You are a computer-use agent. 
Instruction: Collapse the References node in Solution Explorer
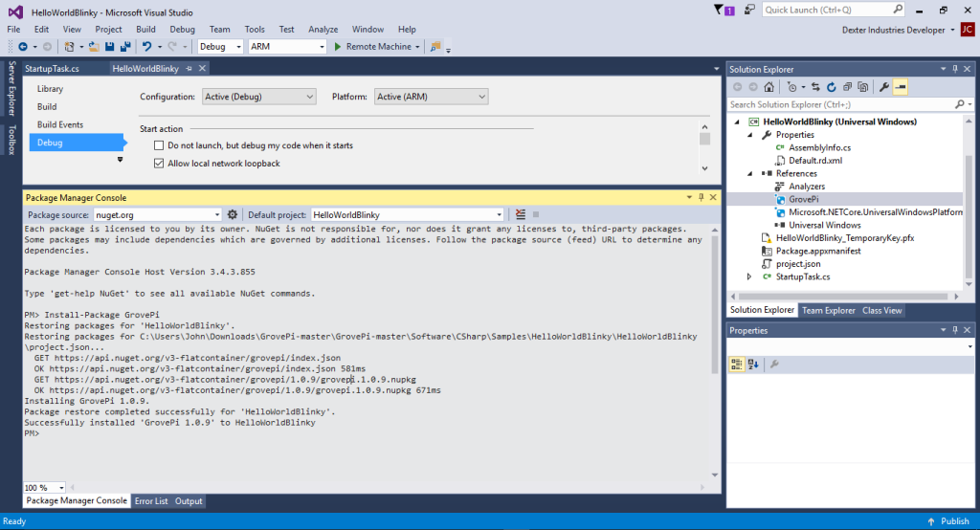click(x=751, y=173)
